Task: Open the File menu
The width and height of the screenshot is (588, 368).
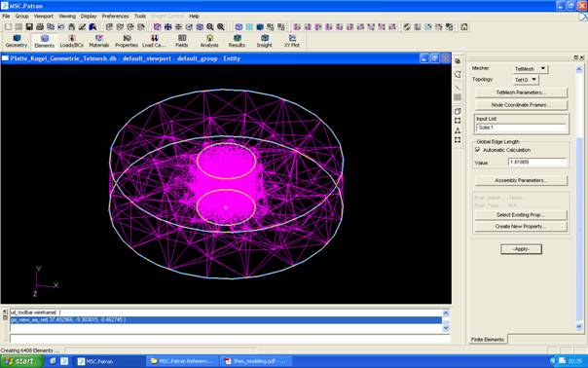Action: click(x=6, y=17)
